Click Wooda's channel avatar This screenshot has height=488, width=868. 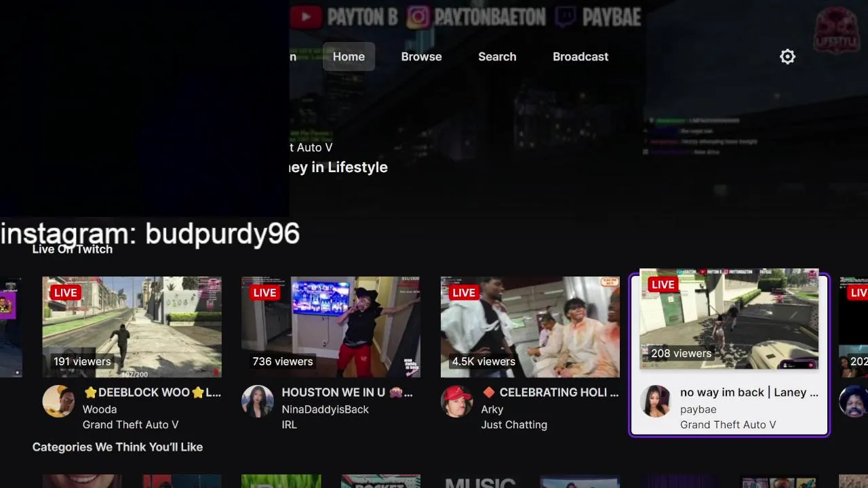pos(58,401)
